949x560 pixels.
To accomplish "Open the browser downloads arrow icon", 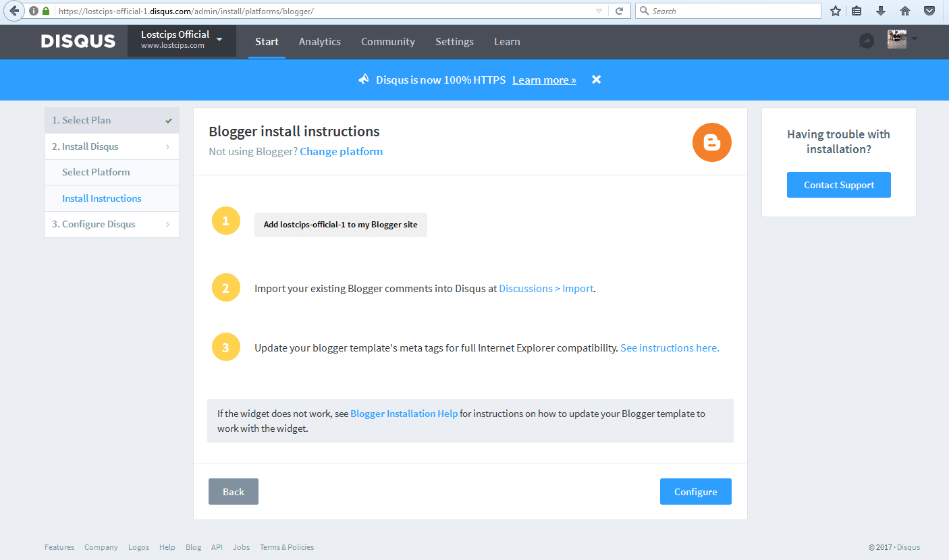I will click(881, 11).
